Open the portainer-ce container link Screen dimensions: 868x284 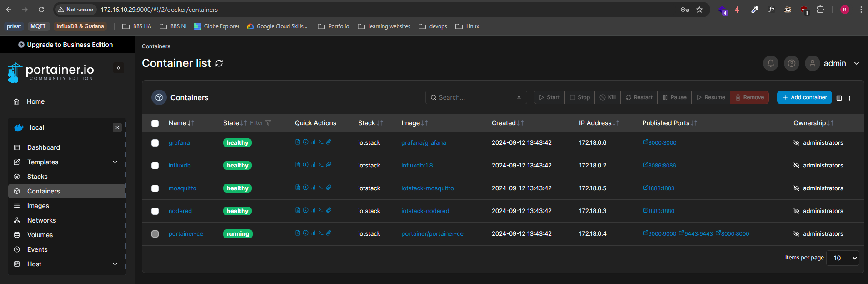click(186, 234)
